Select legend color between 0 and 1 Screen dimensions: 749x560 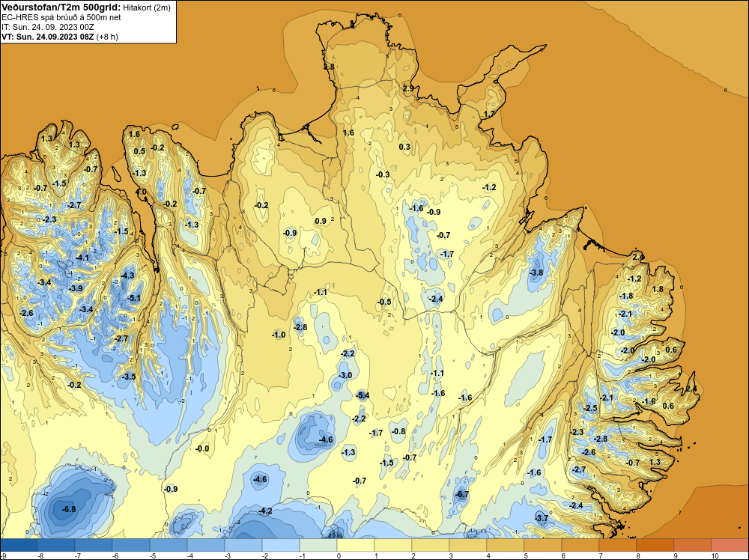pos(355,545)
